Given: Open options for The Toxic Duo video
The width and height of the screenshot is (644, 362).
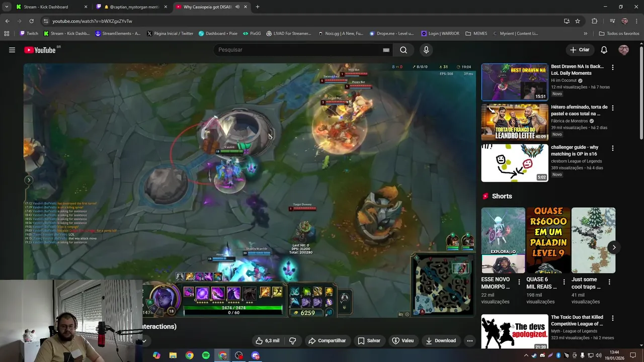Looking at the screenshot, I should 612,318.
